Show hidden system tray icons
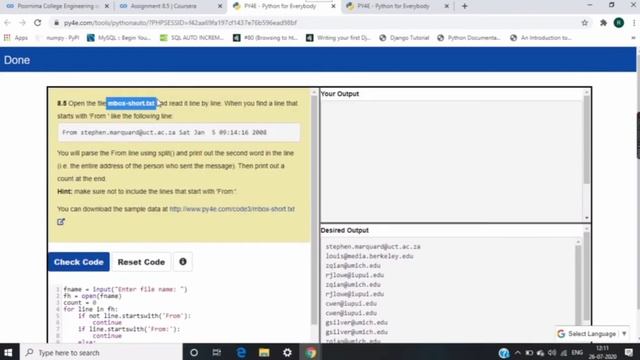Screen dimensions: 640x360 point(518,353)
